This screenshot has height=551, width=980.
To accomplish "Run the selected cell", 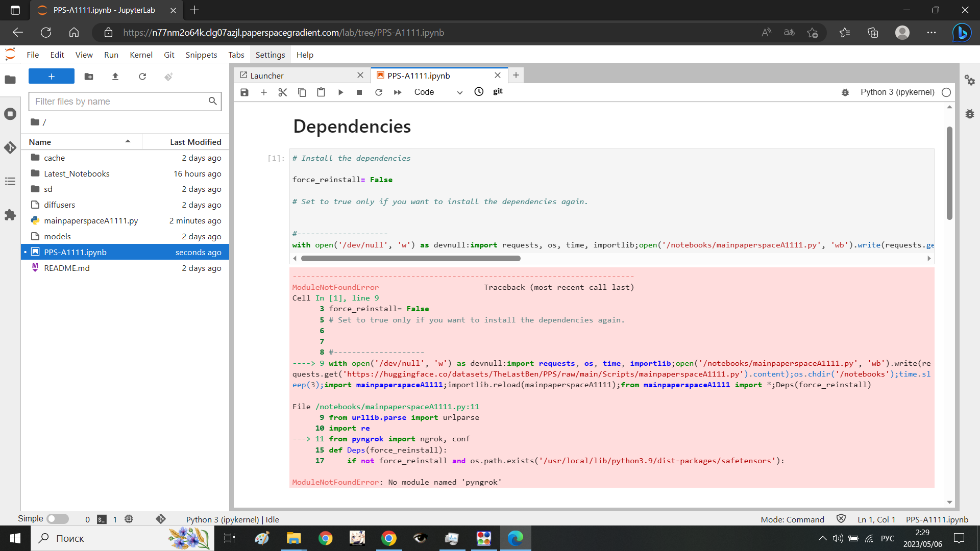I will (340, 92).
